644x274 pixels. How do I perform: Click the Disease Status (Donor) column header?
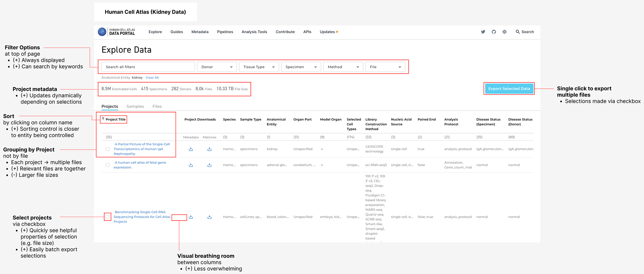(x=520, y=122)
